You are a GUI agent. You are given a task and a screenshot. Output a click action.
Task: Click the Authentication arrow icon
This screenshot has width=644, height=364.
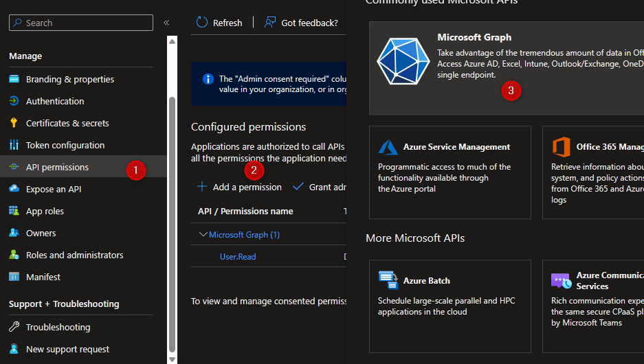14,101
